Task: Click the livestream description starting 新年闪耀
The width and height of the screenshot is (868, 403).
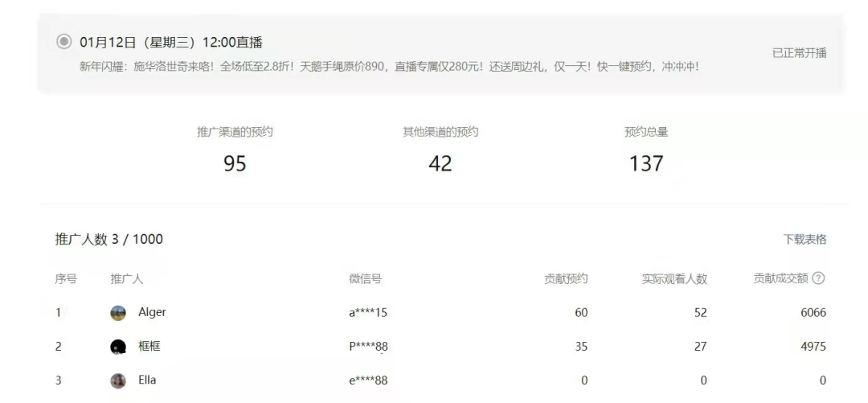Action: point(389,67)
